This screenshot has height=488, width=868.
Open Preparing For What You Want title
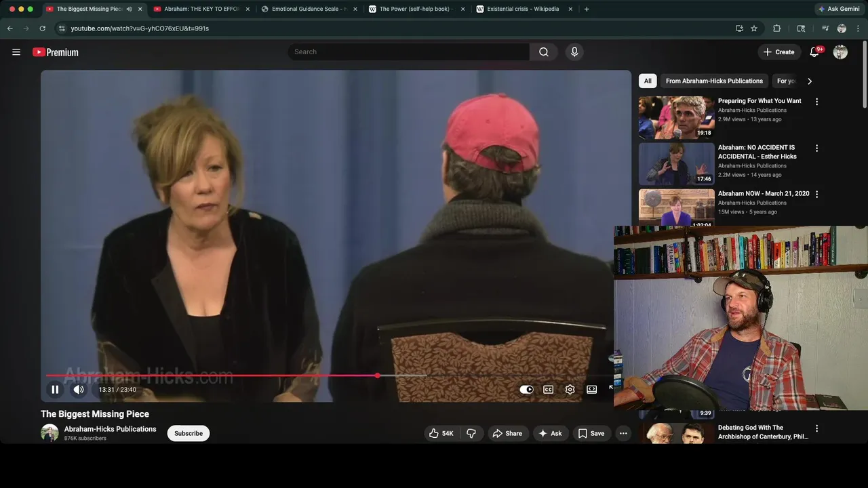(759, 101)
